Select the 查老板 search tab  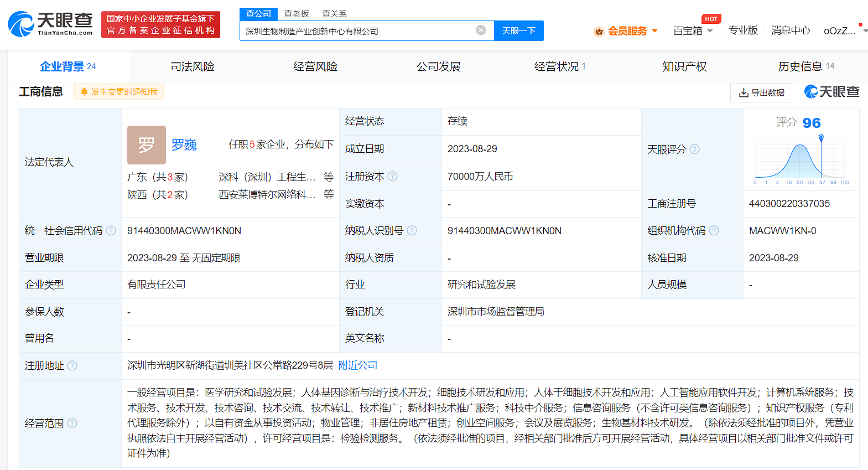[296, 13]
